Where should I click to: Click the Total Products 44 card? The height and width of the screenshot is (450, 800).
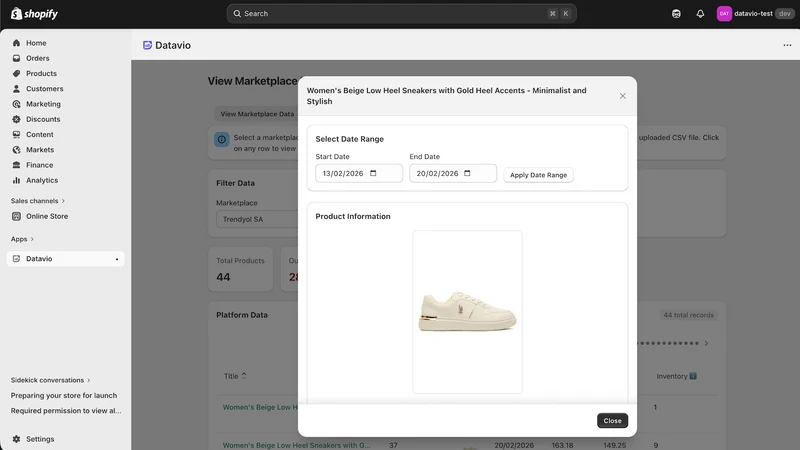[x=240, y=269]
